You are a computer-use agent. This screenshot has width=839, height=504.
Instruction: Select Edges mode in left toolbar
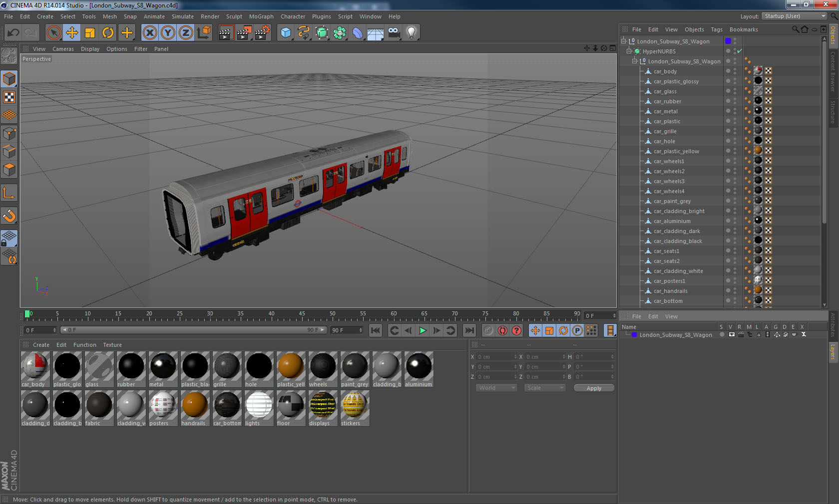[x=9, y=151]
